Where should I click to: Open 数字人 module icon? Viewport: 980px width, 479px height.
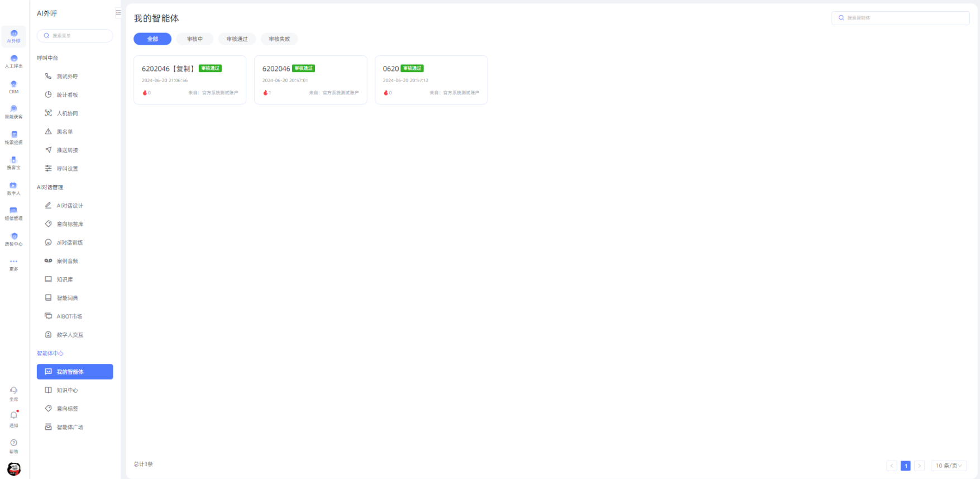click(13, 188)
